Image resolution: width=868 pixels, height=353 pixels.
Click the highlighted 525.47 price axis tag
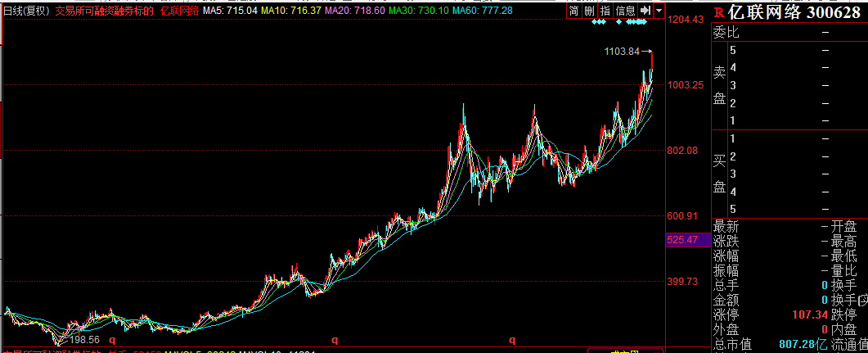pos(689,240)
